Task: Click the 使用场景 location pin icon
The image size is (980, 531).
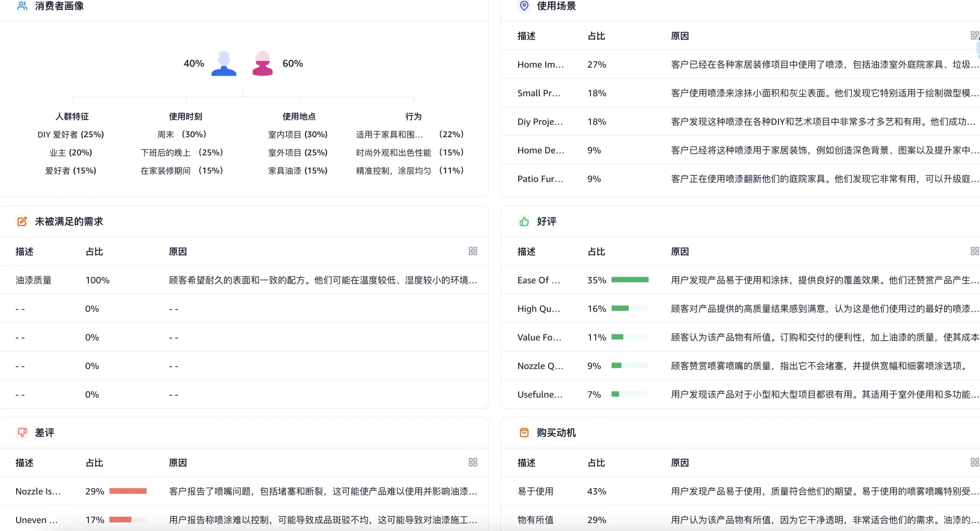Action: pos(523,6)
